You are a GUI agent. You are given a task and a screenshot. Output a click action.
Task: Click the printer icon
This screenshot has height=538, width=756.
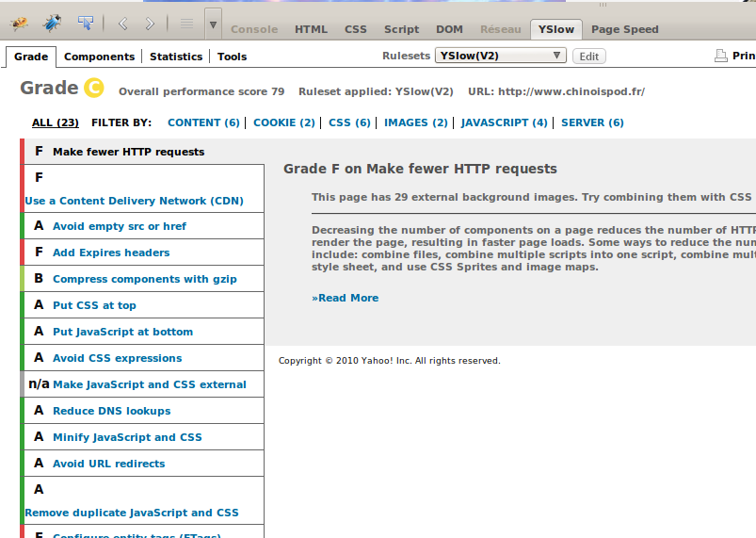721,57
